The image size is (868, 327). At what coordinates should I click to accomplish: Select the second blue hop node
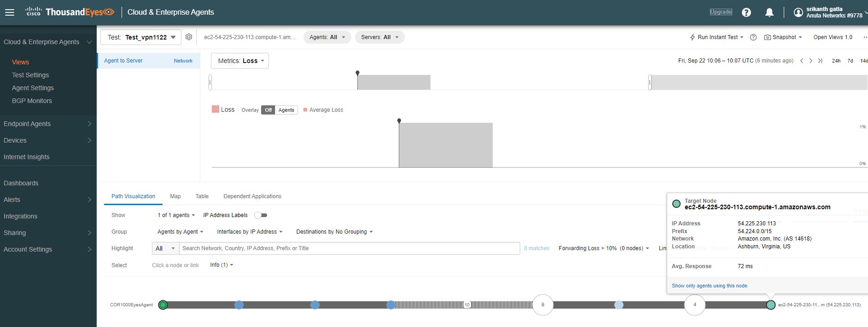pos(315,305)
